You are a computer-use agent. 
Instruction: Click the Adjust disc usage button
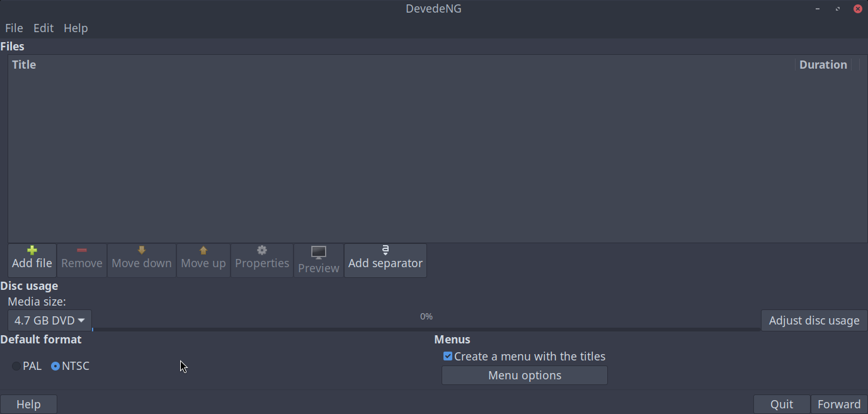click(x=814, y=321)
